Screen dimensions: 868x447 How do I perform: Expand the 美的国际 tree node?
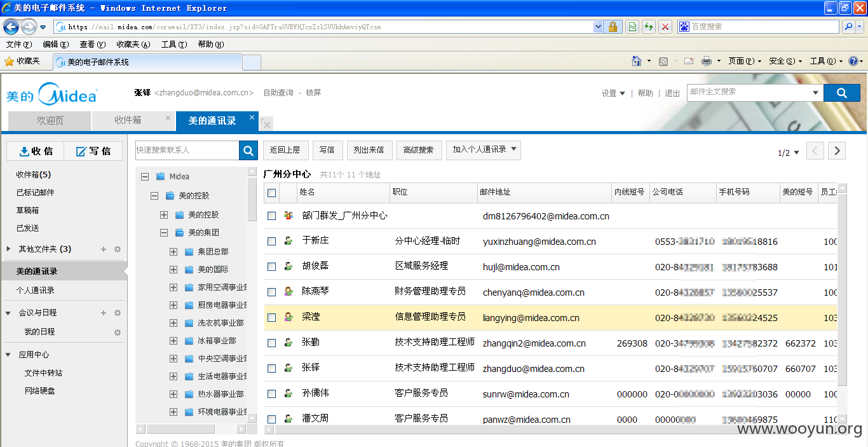[x=173, y=270]
